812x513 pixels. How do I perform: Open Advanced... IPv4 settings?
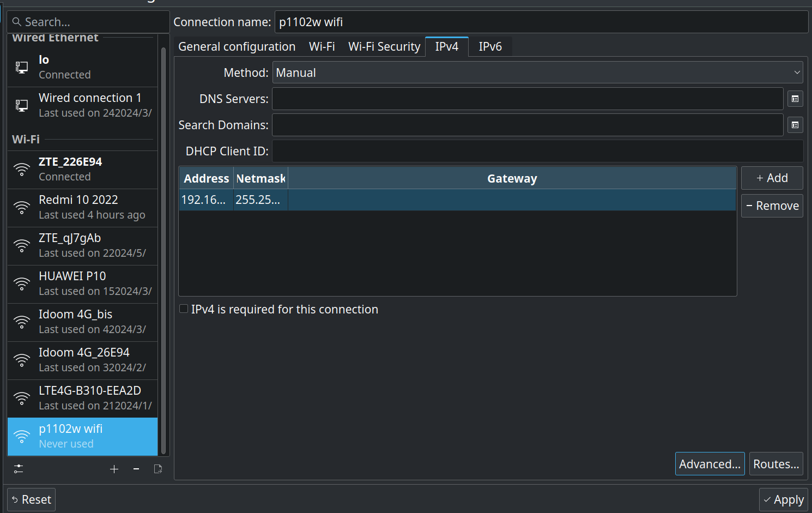coord(710,464)
